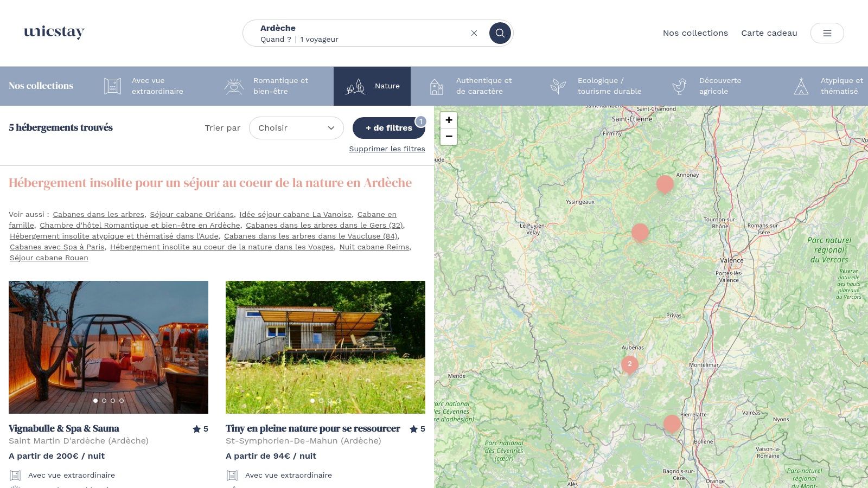Open the Trier par Choisir dropdown
Image resolution: width=868 pixels, height=488 pixels.
point(296,128)
